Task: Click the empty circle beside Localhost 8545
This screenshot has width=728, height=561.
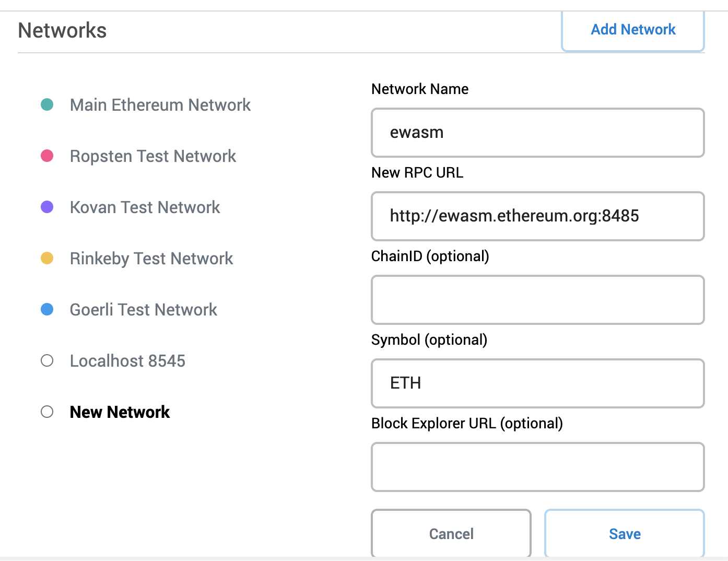Action: tap(47, 360)
